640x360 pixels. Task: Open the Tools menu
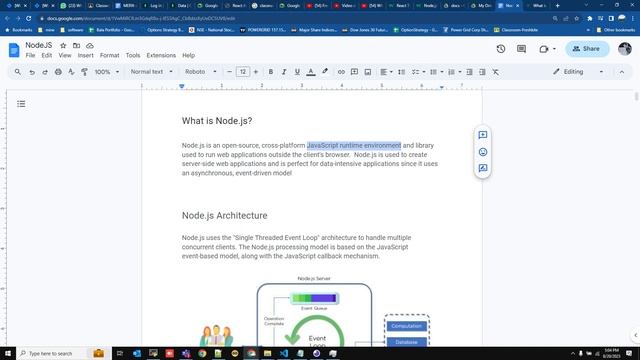coord(133,55)
